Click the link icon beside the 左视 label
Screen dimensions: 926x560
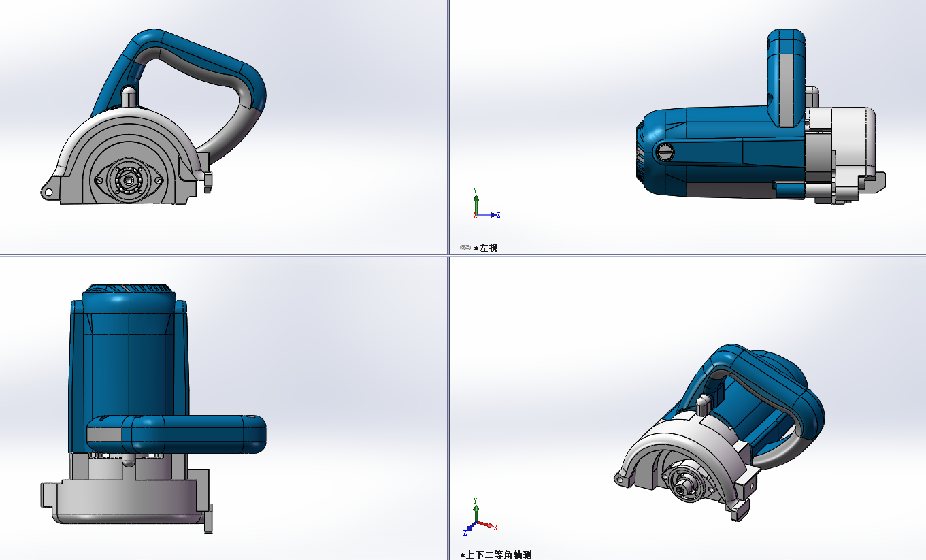click(x=465, y=248)
